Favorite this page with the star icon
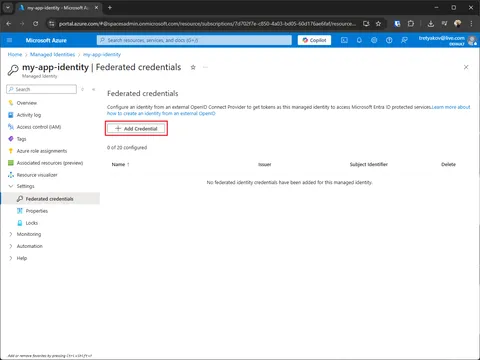The height and width of the screenshot is (360, 480). pos(193,67)
